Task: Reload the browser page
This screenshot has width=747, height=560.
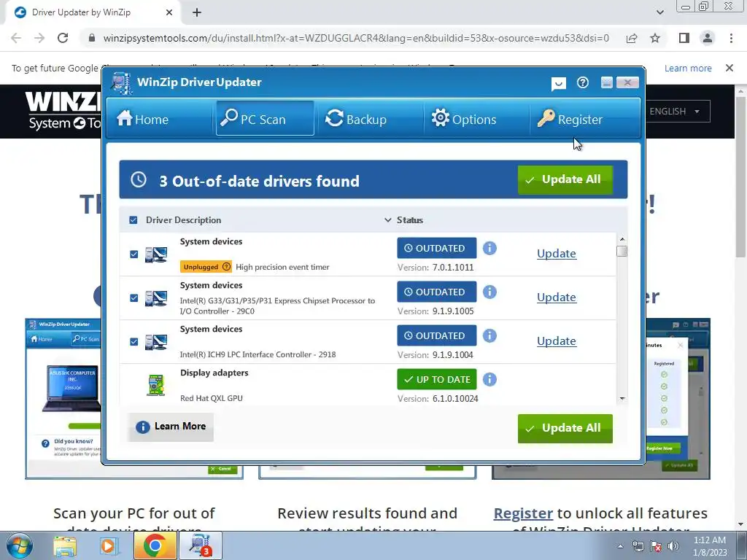Action: (63, 38)
